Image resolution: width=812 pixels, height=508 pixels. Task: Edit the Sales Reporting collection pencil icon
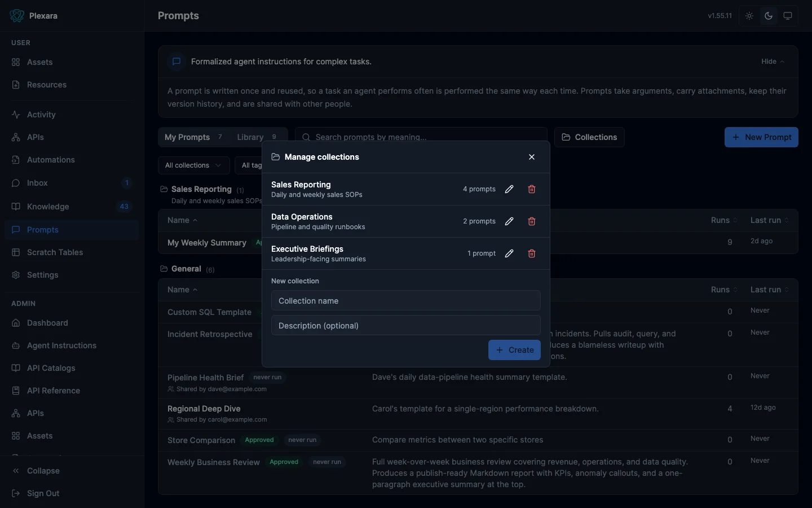pyautogui.click(x=509, y=189)
